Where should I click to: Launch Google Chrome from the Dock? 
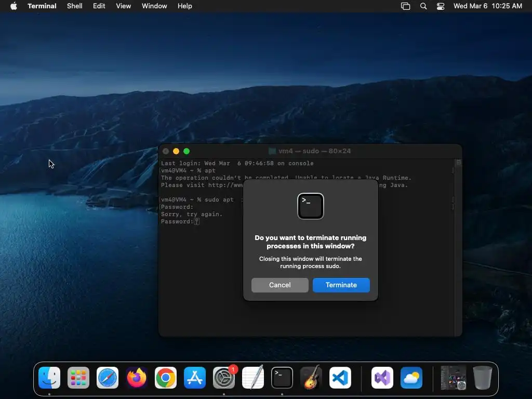tap(166, 378)
